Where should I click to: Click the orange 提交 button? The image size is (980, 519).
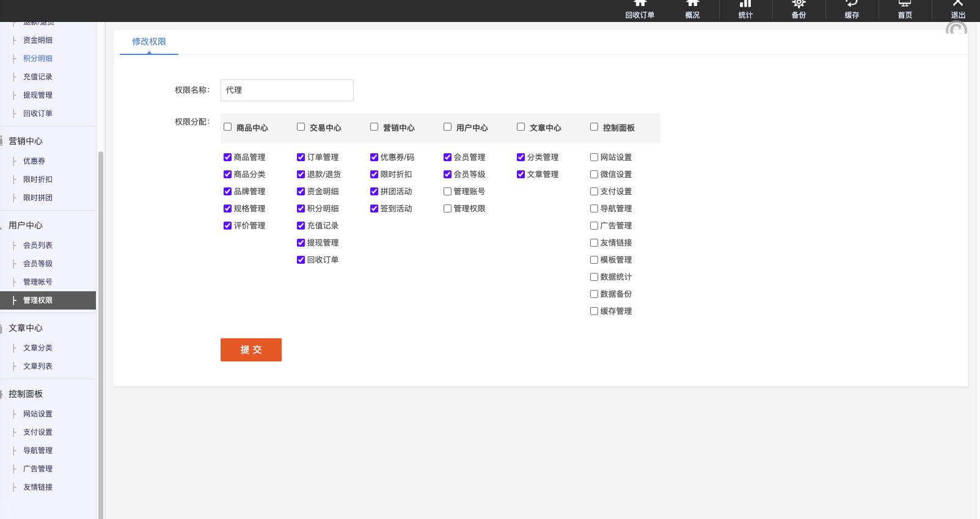point(250,350)
